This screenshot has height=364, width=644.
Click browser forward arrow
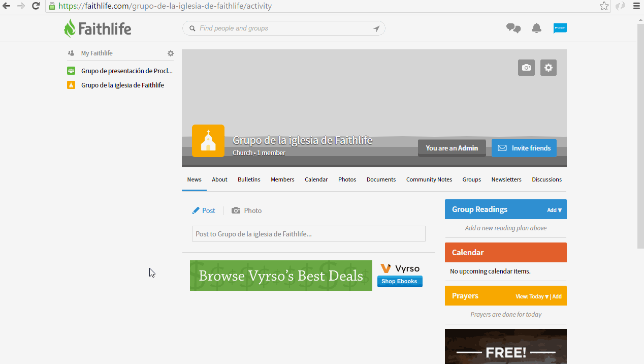pos(21,6)
